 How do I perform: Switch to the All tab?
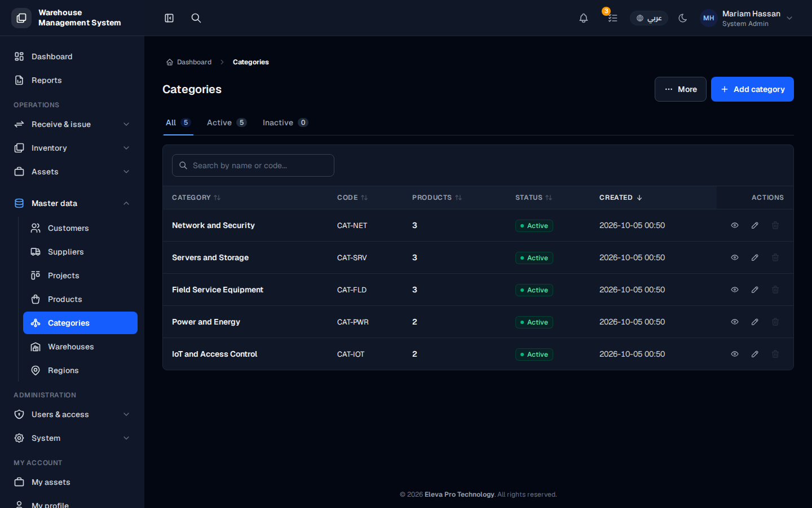coord(178,122)
